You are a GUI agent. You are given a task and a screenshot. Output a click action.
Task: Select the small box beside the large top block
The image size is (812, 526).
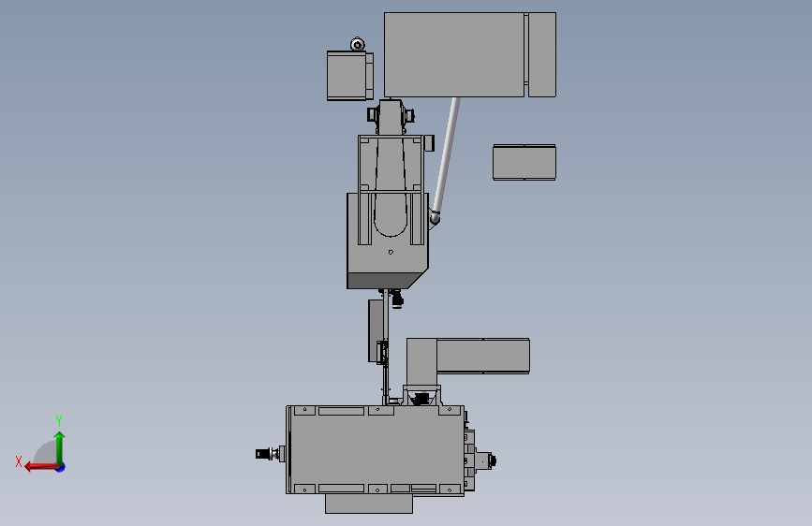click(x=349, y=76)
